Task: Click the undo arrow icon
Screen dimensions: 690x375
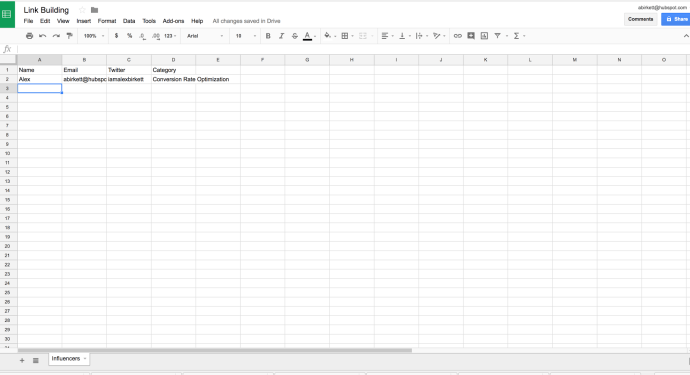Action: click(x=43, y=36)
